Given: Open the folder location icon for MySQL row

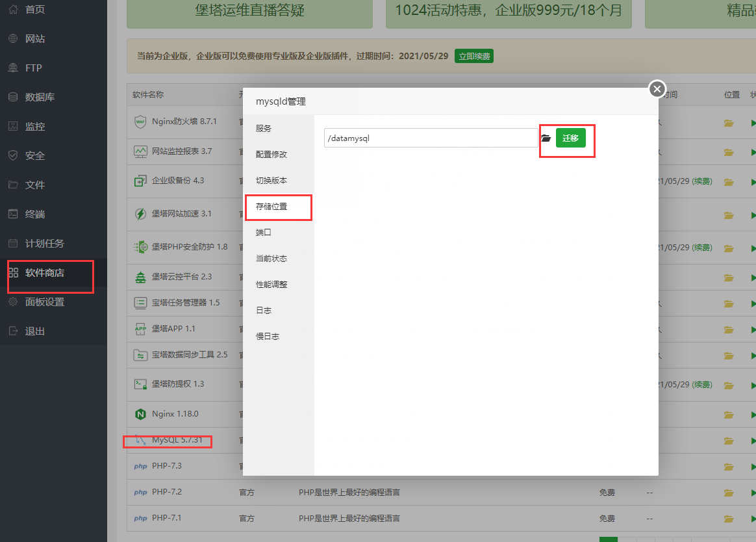Looking at the screenshot, I should click(x=729, y=441).
